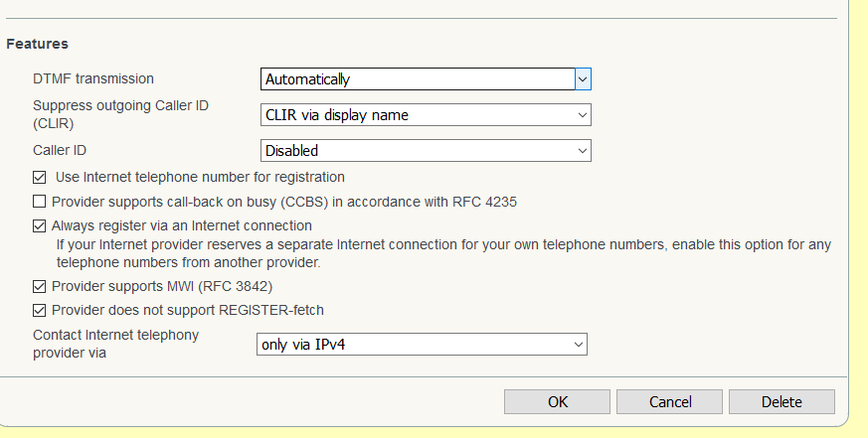Click the DTMF transmission dropdown arrow button

[x=584, y=78]
